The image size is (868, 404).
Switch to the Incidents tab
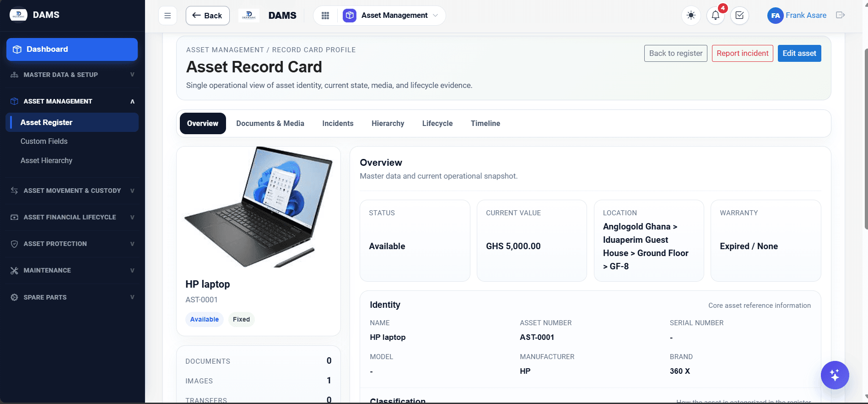pyautogui.click(x=338, y=123)
